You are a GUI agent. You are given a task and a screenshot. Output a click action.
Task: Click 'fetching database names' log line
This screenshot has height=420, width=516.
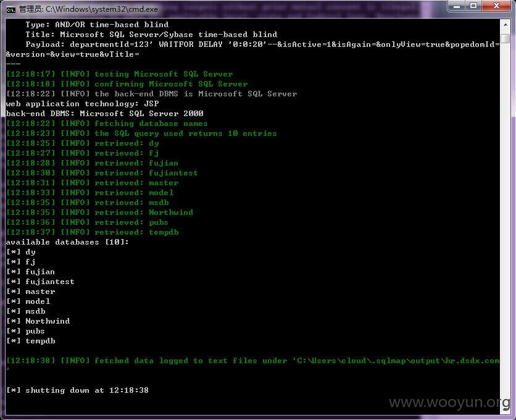pos(107,124)
